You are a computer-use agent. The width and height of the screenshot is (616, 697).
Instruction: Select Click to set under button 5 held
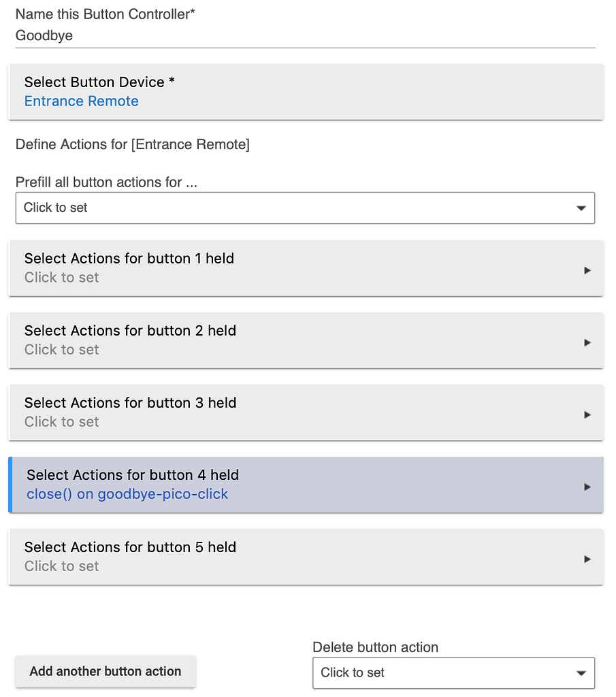[61, 566]
